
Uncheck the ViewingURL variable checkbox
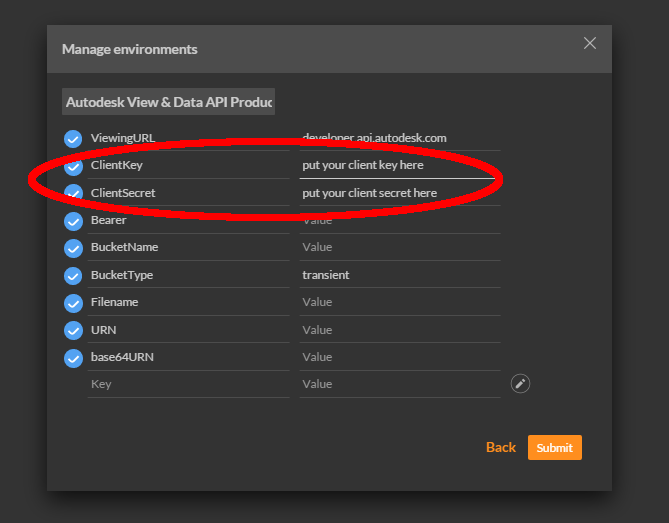(73, 139)
